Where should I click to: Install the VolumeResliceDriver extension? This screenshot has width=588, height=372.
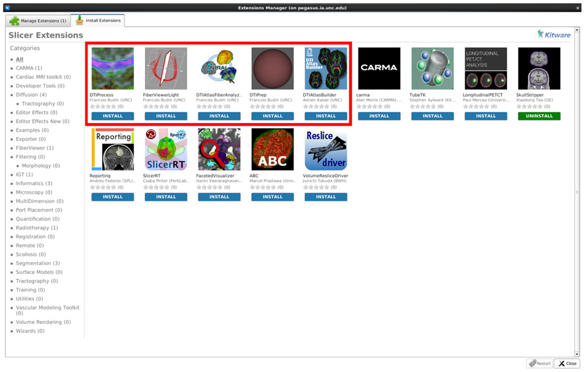click(326, 197)
